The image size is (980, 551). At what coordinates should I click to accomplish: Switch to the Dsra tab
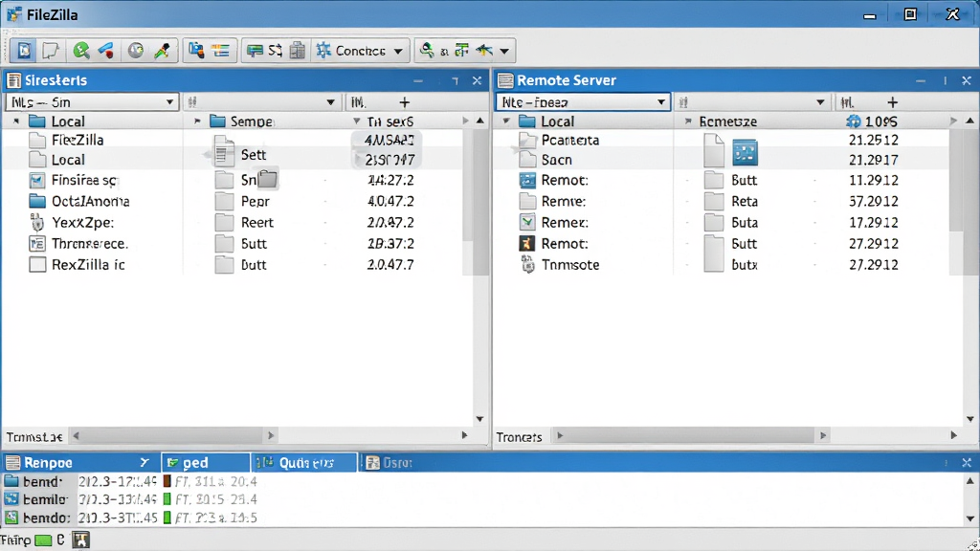[389, 463]
